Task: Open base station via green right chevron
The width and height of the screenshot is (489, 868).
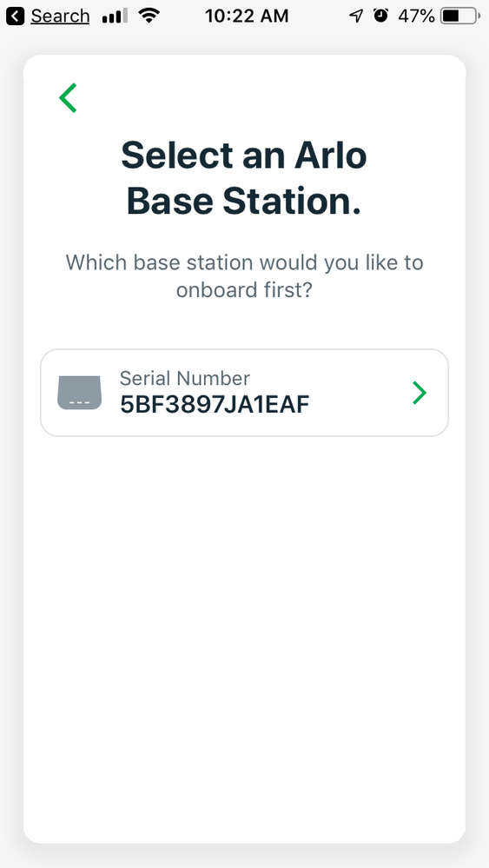Action: click(x=420, y=393)
